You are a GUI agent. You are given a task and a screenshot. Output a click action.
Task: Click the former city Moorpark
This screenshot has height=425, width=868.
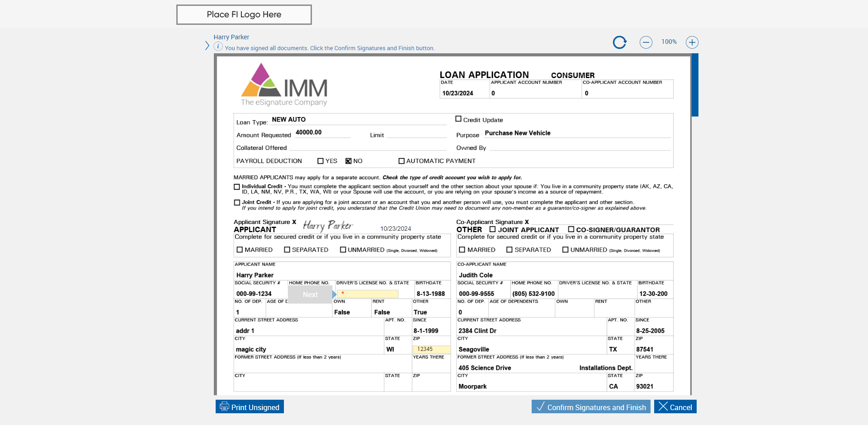pos(472,386)
